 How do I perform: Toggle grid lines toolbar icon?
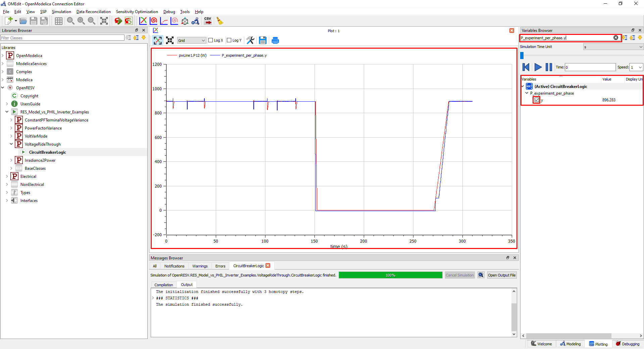coord(59,21)
